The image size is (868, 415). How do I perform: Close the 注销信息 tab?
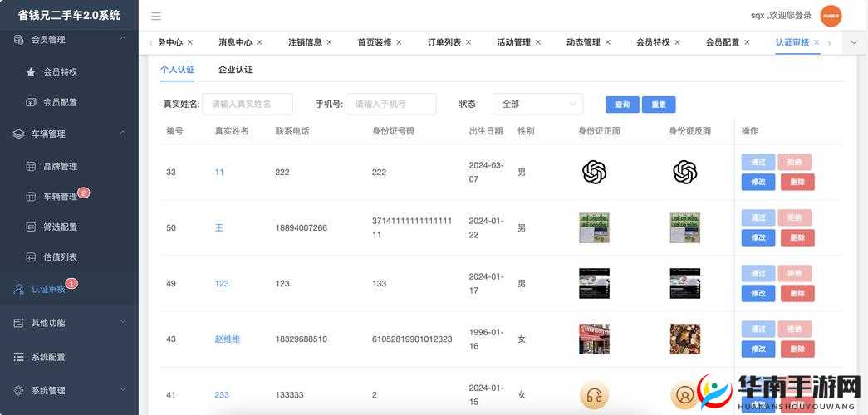point(330,42)
